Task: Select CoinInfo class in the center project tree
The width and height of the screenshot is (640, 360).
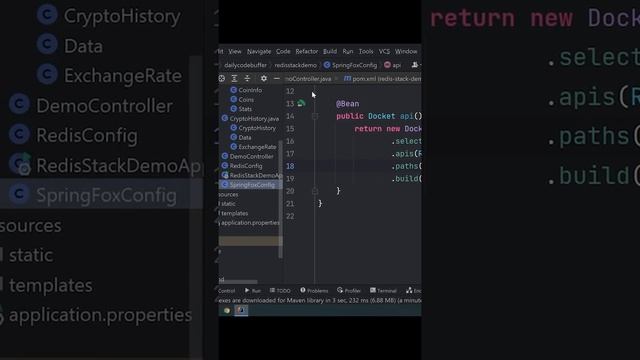Action: click(x=246, y=90)
